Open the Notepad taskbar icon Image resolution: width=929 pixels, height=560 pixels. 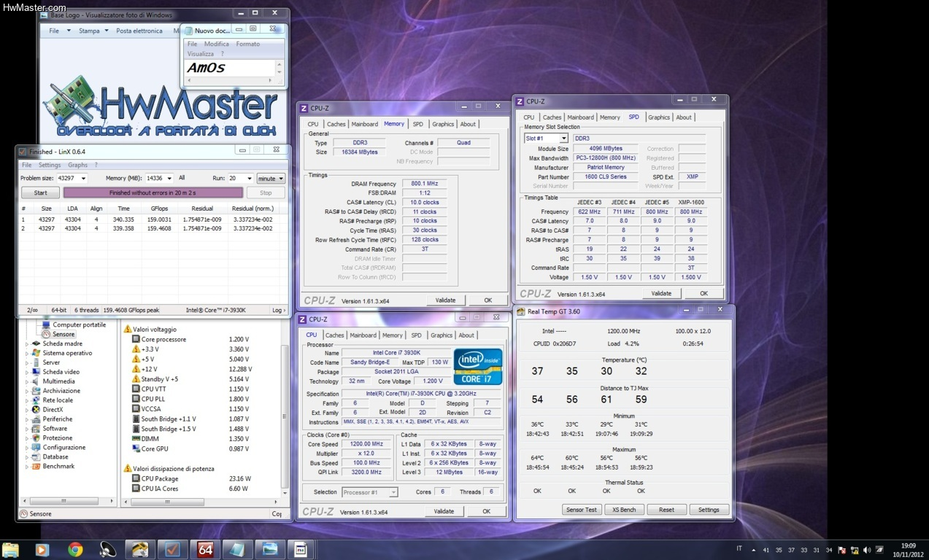click(238, 550)
